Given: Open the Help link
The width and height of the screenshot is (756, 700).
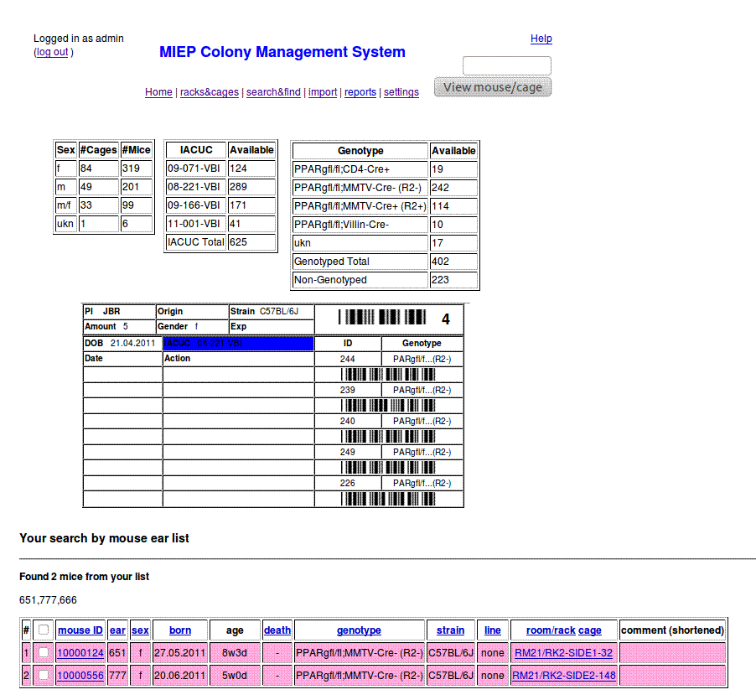Looking at the screenshot, I should coord(541,39).
